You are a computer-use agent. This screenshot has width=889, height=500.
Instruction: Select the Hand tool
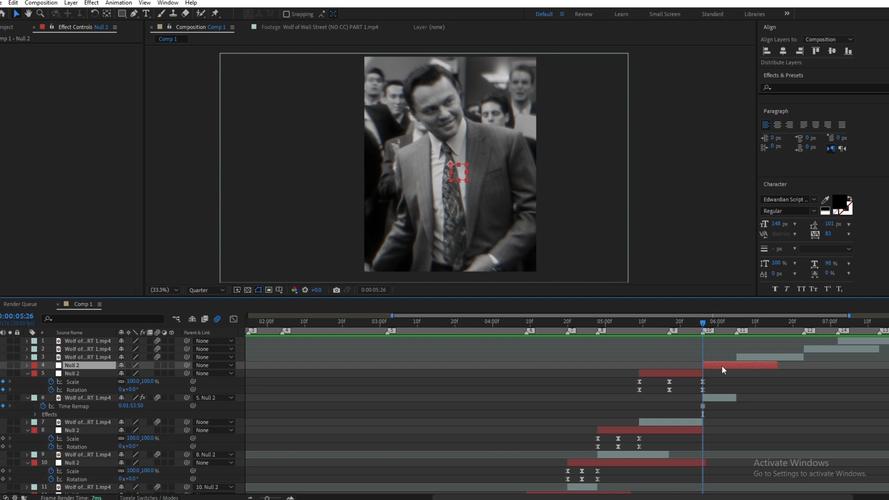click(28, 14)
